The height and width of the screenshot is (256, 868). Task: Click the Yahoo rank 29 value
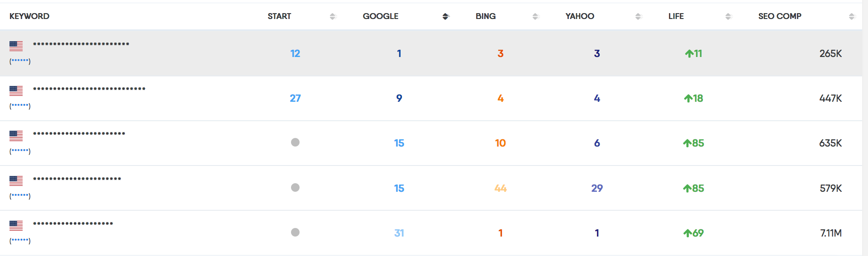pyautogui.click(x=597, y=188)
